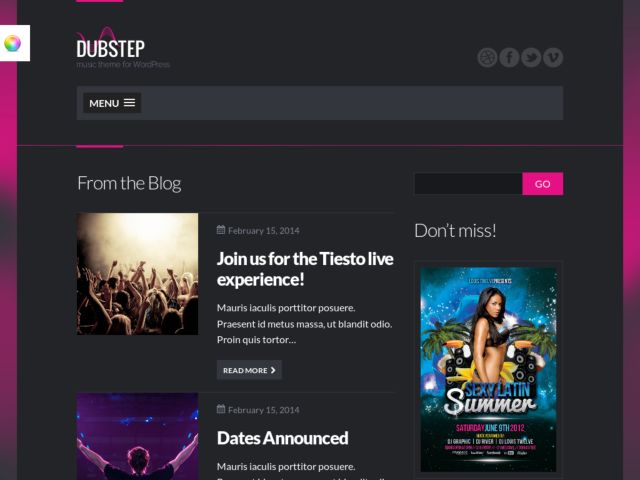Click the arrow in READ MORE button
The width and height of the screenshot is (640, 480).
pyautogui.click(x=273, y=370)
